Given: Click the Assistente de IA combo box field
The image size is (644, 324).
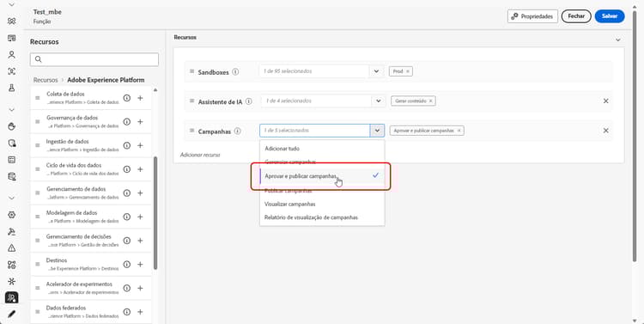Looking at the screenshot, I should (316, 101).
